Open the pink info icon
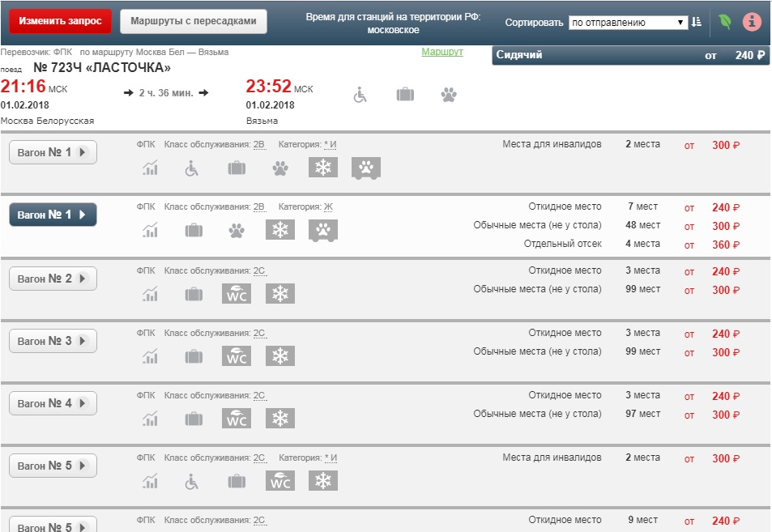Screen dimensions: 772x532 [753, 22]
